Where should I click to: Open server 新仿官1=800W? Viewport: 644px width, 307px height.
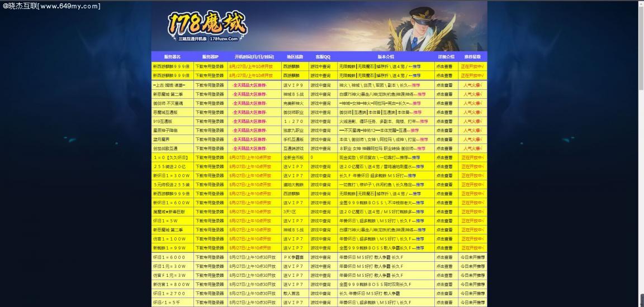tap(171, 285)
